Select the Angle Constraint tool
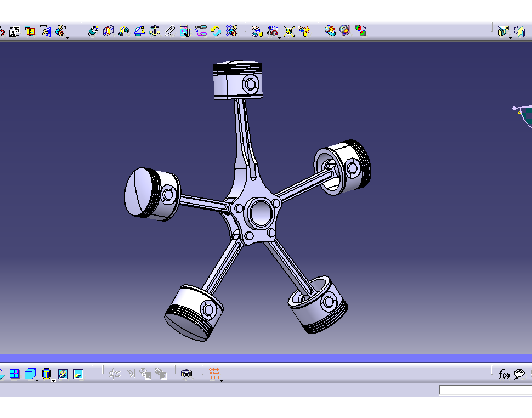 pyautogui.click(x=139, y=31)
